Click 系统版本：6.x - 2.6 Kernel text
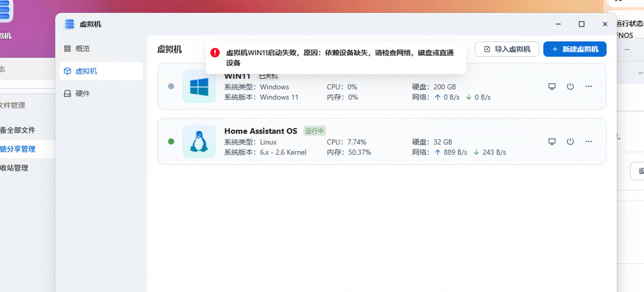 [265, 152]
